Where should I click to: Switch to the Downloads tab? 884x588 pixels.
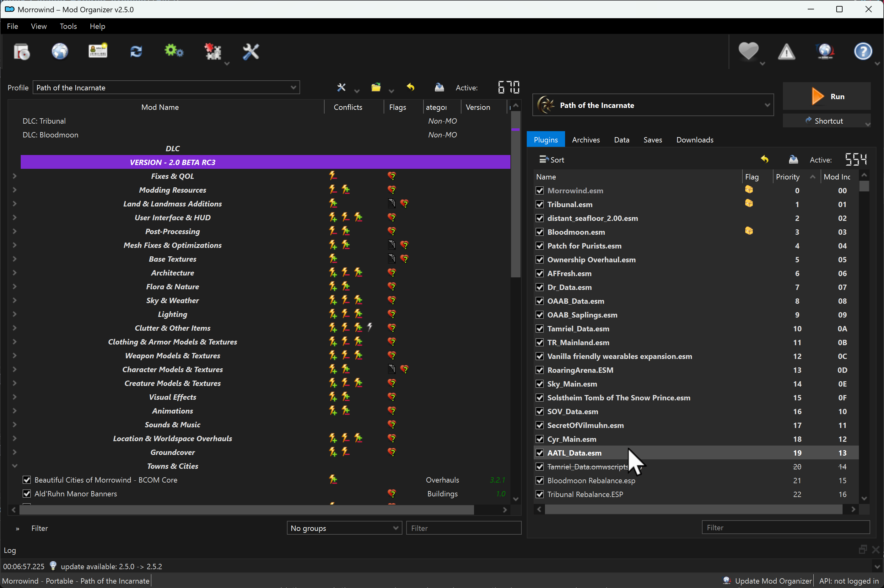pyautogui.click(x=695, y=140)
